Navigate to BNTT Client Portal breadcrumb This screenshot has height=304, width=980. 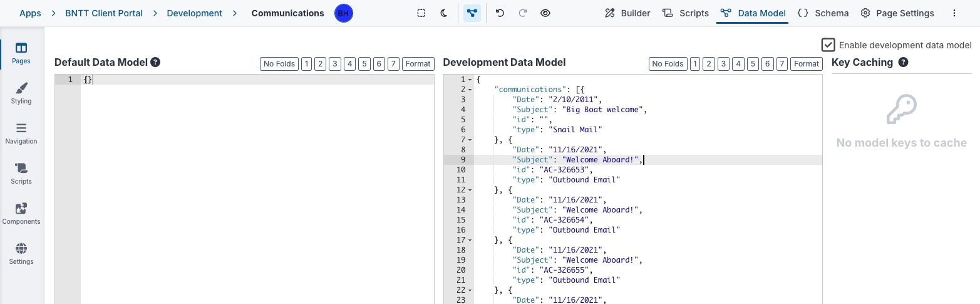click(104, 13)
